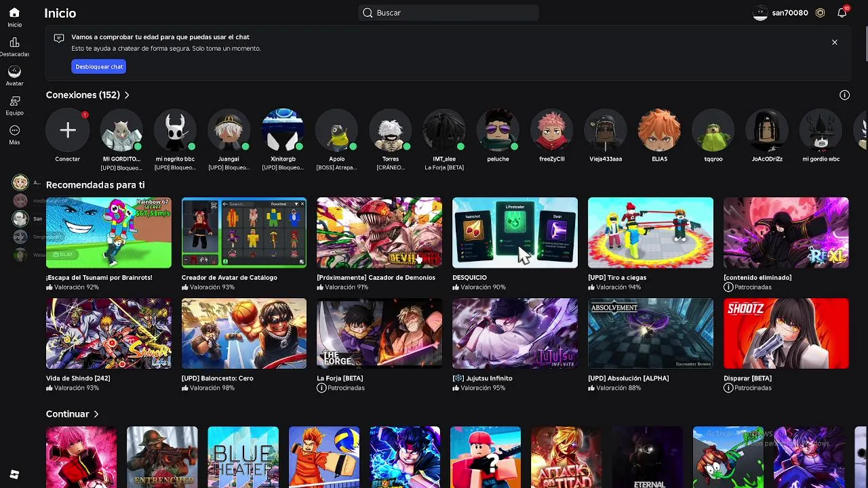The height and width of the screenshot is (488, 868).
Task: Open Creador de Avatar de Catálogo thumbnail
Action: [x=244, y=232]
